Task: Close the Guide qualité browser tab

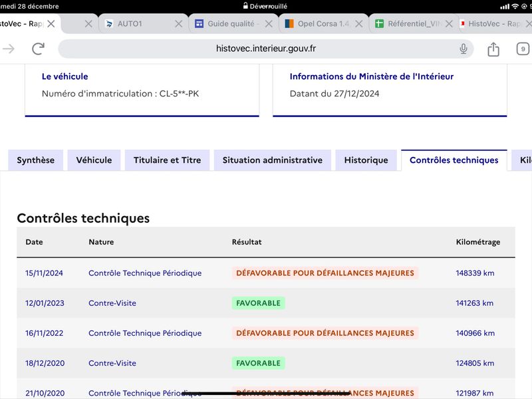Action: [269, 24]
